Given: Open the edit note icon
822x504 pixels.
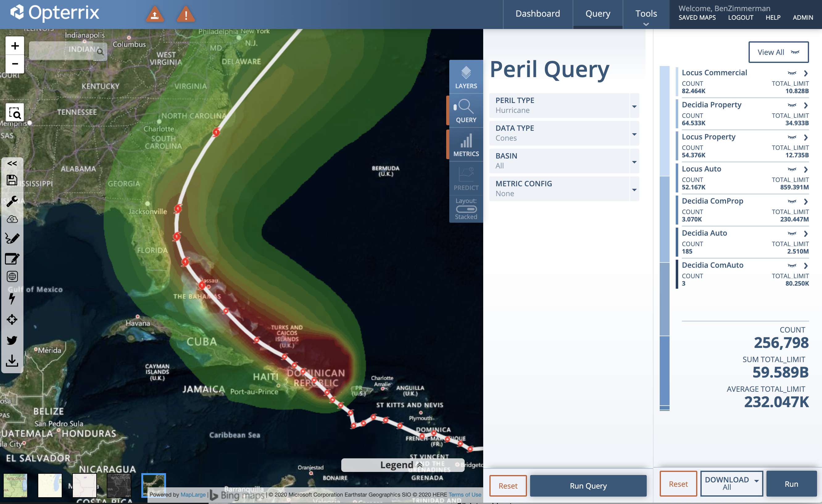Looking at the screenshot, I should click(12, 258).
